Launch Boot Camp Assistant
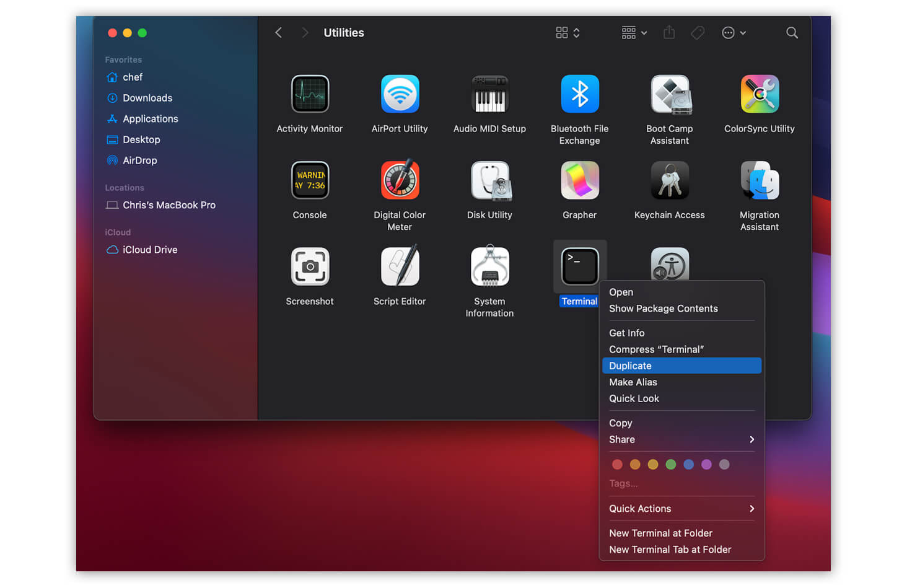 tap(670, 94)
